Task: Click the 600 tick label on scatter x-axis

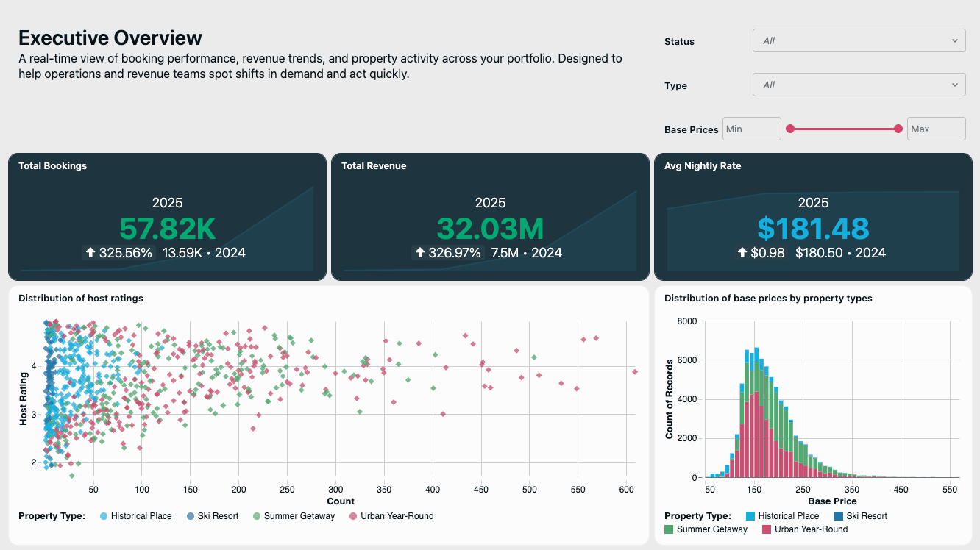Action: [x=627, y=490]
